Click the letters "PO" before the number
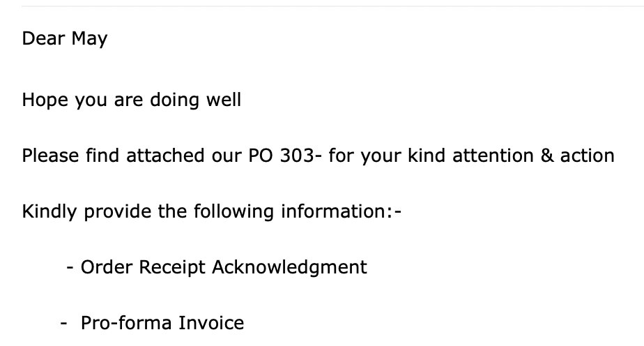 [261, 156]
